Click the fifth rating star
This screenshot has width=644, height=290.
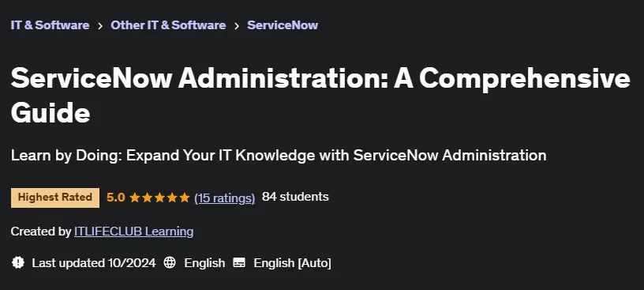click(x=185, y=198)
